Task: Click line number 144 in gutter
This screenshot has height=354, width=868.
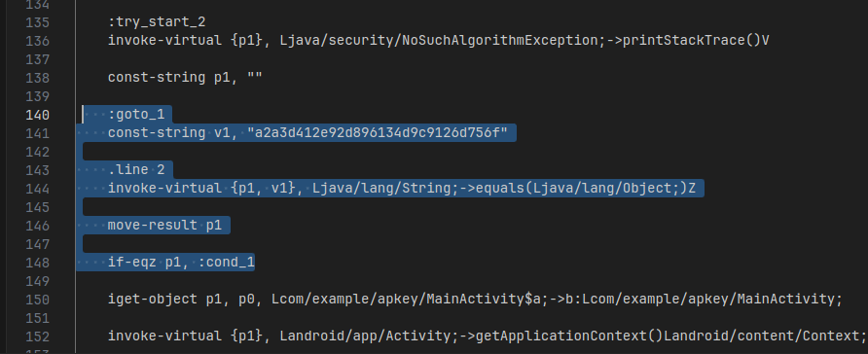Action: tap(38, 189)
